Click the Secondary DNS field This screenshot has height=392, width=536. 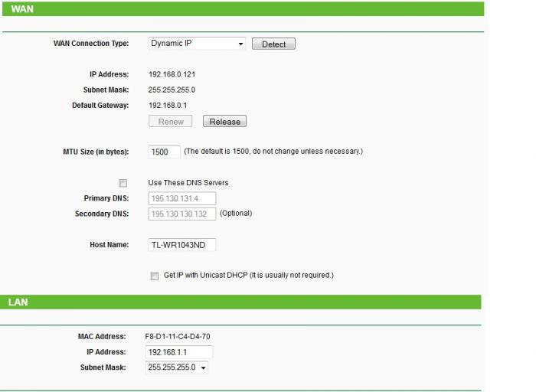[x=182, y=214]
